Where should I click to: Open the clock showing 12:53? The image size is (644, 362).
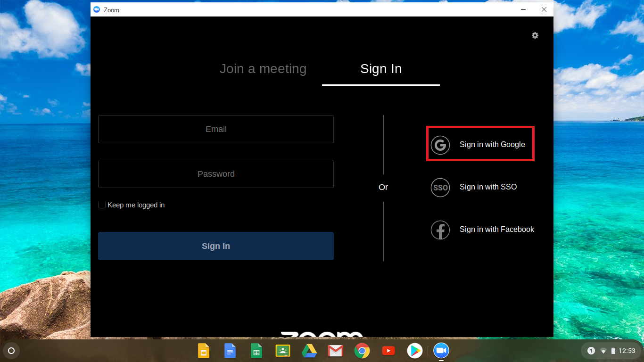[x=627, y=351]
